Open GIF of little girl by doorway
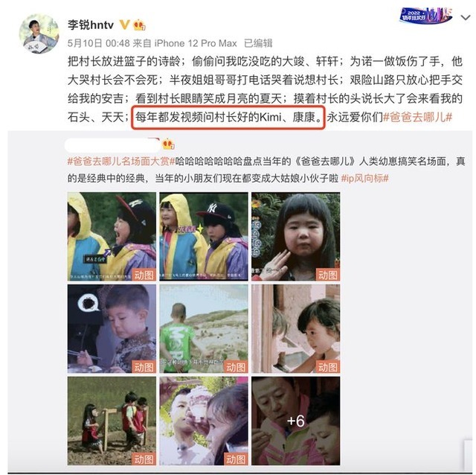Image resolution: width=476 pixels, height=475 pixels. coord(296,329)
